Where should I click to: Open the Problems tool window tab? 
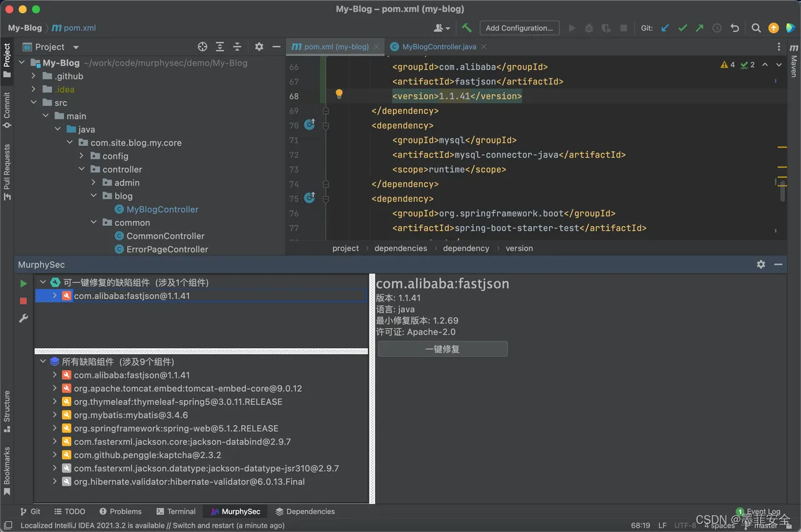pos(120,511)
